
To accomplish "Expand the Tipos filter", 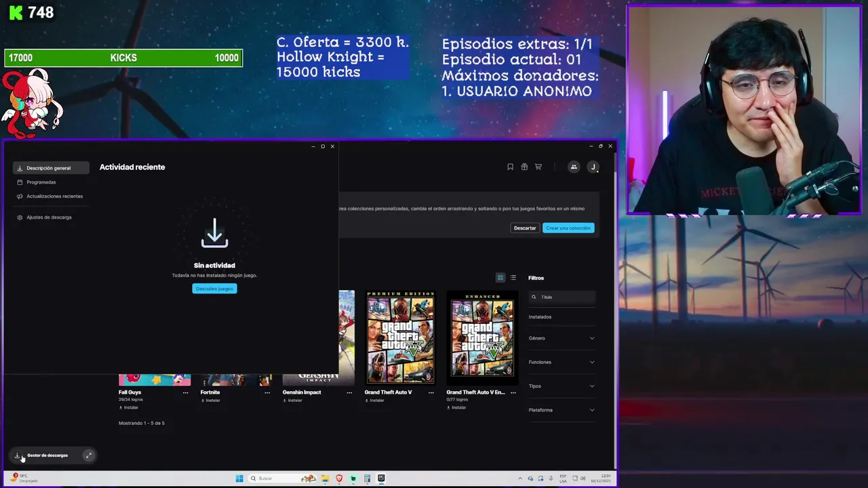I will click(x=561, y=386).
